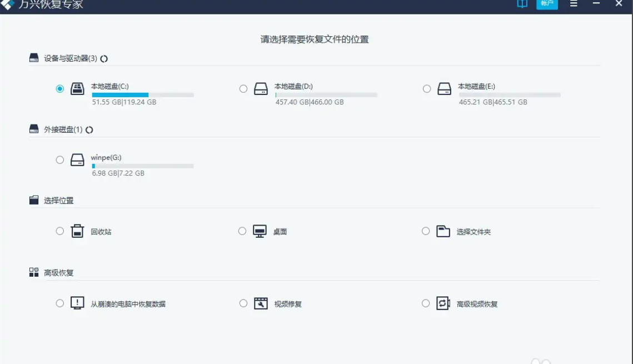Select the radio button for local disk E:
Viewport: 633px width, 364px height.
click(x=427, y=89)
